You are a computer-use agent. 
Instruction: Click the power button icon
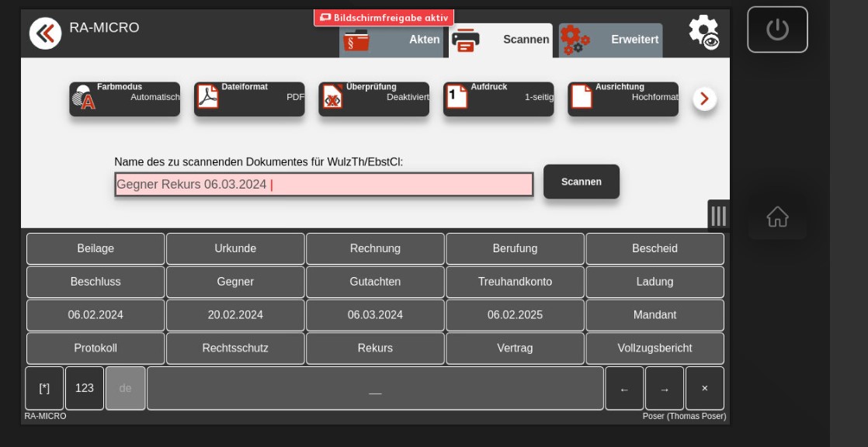(x=777, y=29)
